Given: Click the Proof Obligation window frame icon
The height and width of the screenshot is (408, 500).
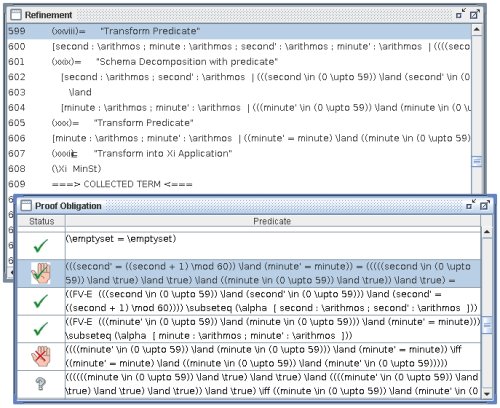Looking at the screenshot, I should point(26,206).
